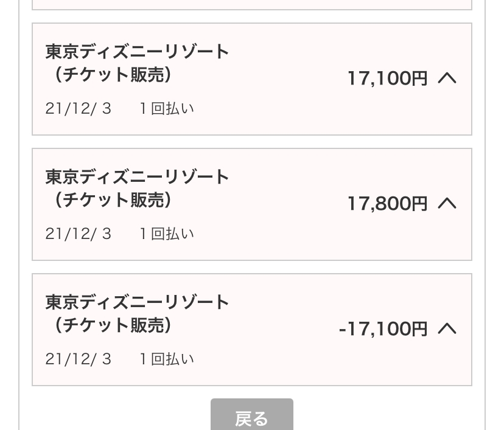Tap the 戻る back button
The width and height of the screenshot is (504, 430).
(252, 418)
